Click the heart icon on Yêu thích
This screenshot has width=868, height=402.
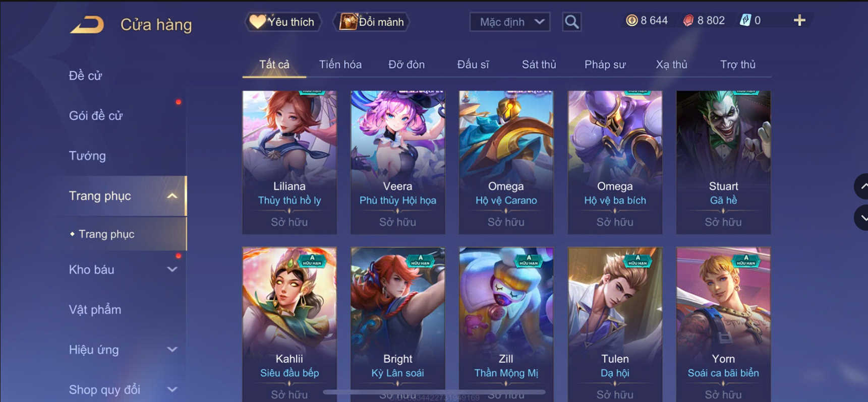[x=257, y=22]
